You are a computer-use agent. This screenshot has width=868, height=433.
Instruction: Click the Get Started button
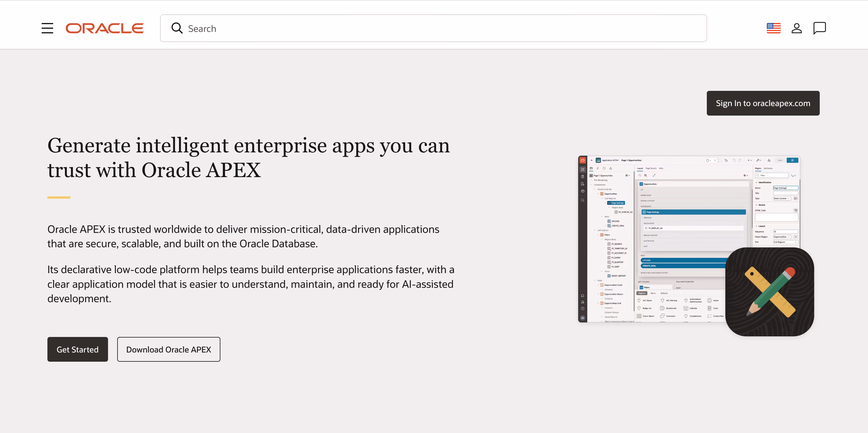[78, 349]
